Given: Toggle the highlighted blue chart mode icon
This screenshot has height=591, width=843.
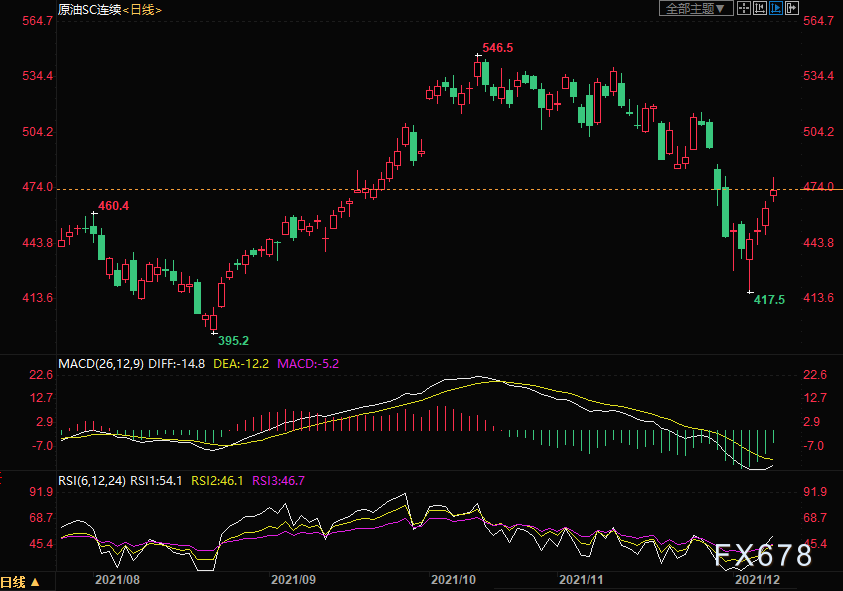Looking at the screenshot, I should tap(777, 8).
